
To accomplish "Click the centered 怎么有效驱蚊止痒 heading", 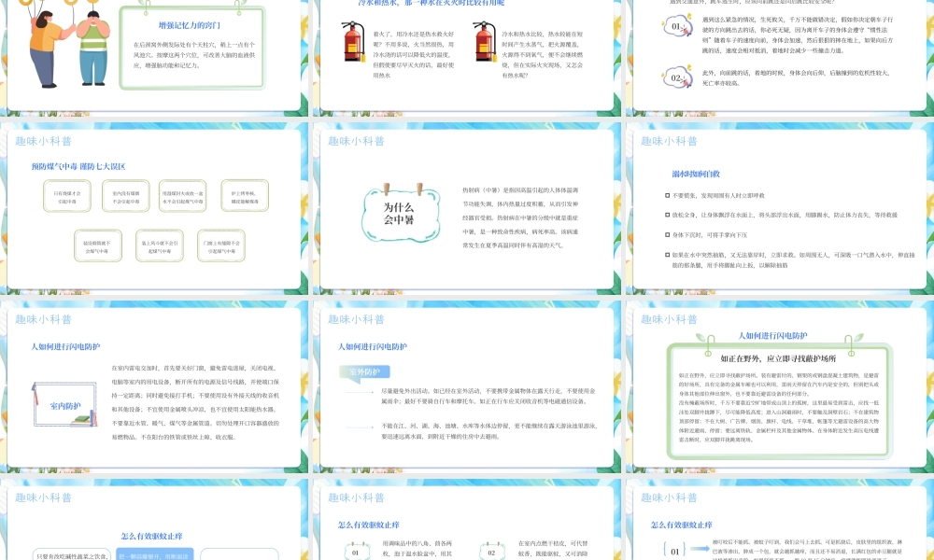I will pyautogui.click(x=152, y=536).
